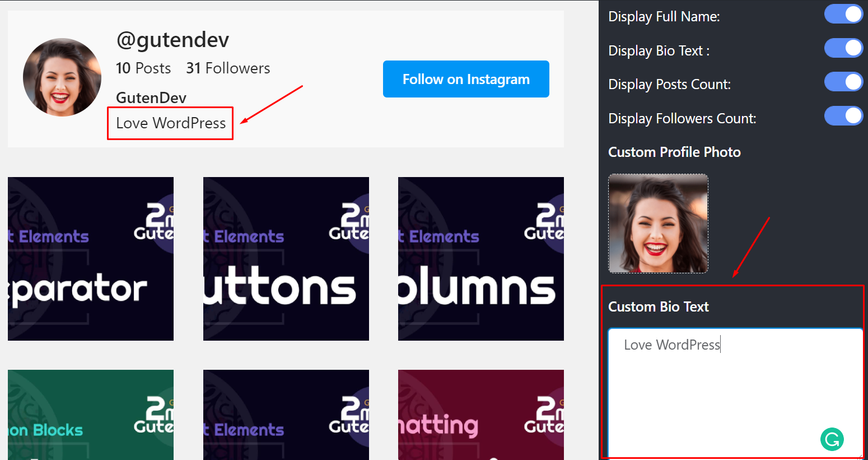Image resolution: width=868 pixels, height=460 pixels.
Task: Click the Display Bio Text label
Action: [x=659, y=50]
